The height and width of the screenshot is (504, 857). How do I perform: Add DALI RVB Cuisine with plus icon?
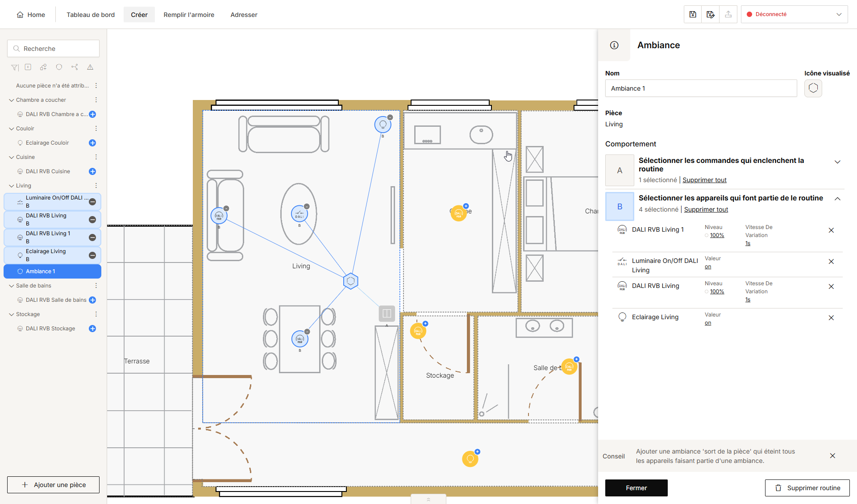92,171
